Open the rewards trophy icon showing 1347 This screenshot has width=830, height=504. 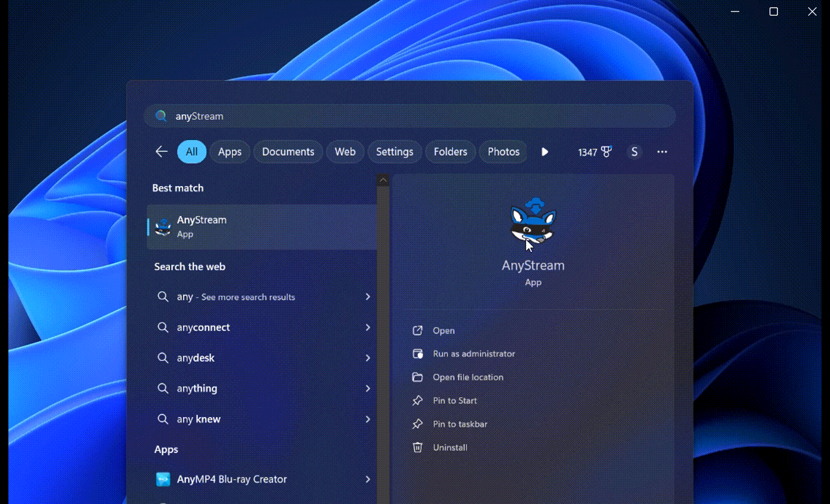(x=606, y=152)
